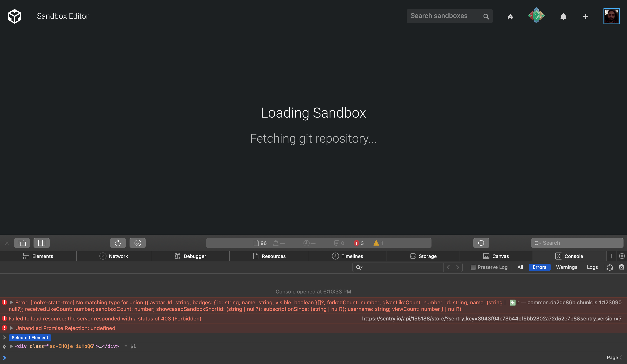The image size is (627, 364).
Task: Focus the console filter field
Action: (x=398, y=267)
